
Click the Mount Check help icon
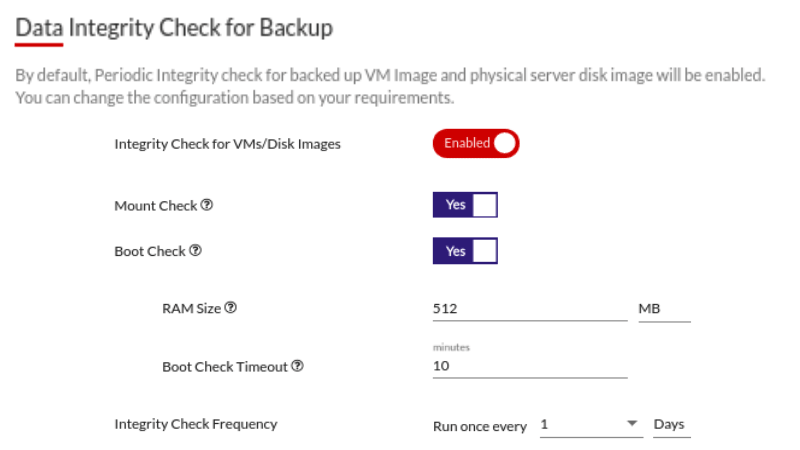tap(207, 205)
